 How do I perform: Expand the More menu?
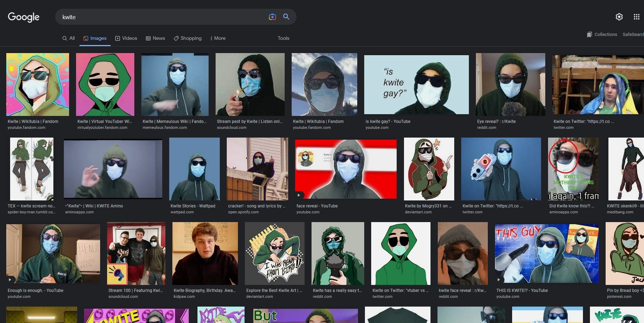point(218,38)
